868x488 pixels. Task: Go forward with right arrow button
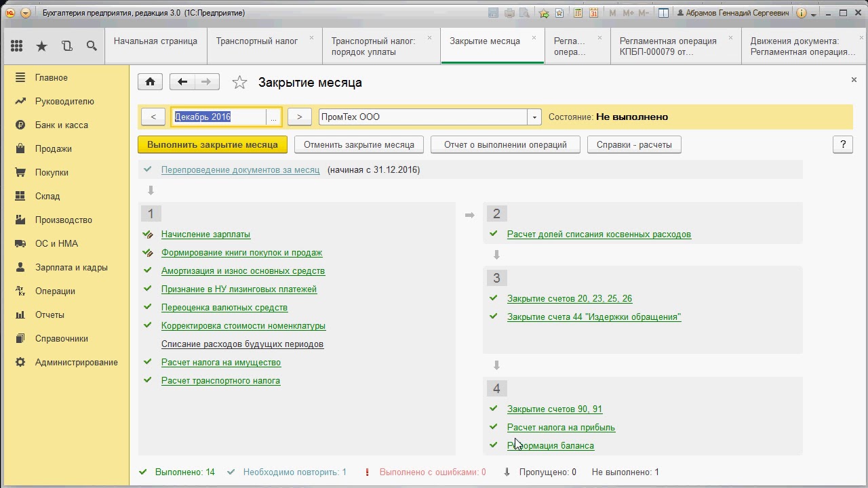pos(207,82)
